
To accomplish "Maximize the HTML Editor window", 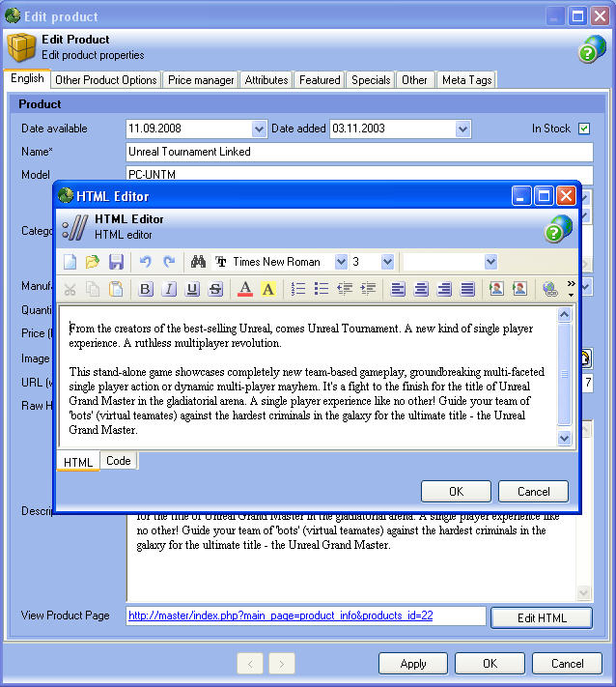I will (x=544, y=196).
